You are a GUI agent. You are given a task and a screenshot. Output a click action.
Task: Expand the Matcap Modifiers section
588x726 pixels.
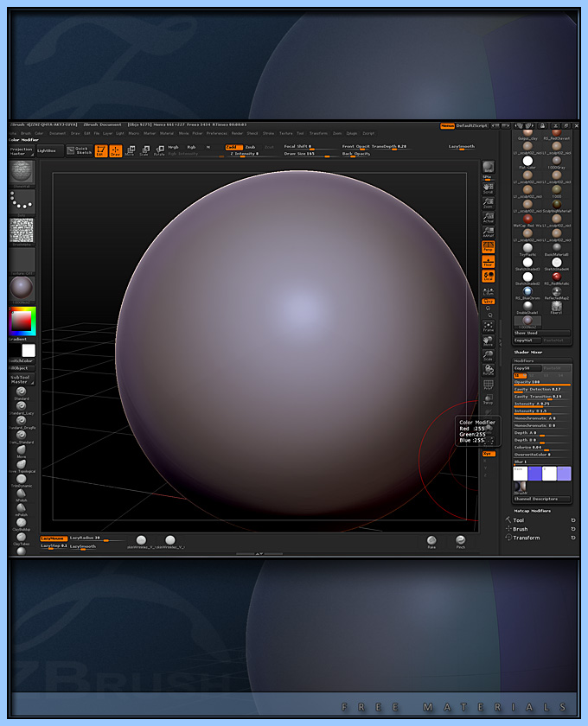click(x=533, y=511)
